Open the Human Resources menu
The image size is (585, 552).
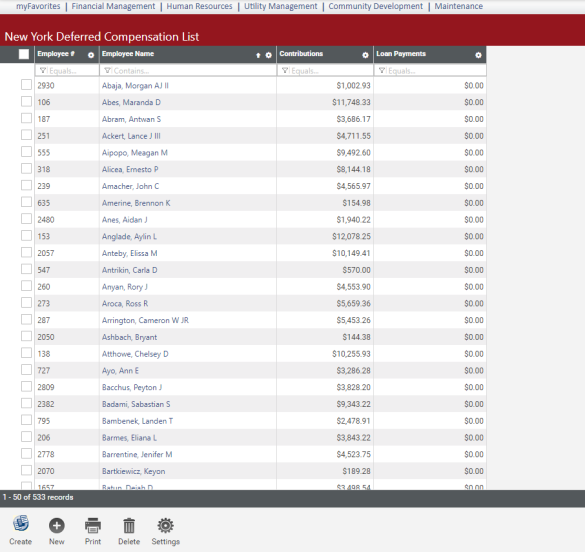coord(199,6)
